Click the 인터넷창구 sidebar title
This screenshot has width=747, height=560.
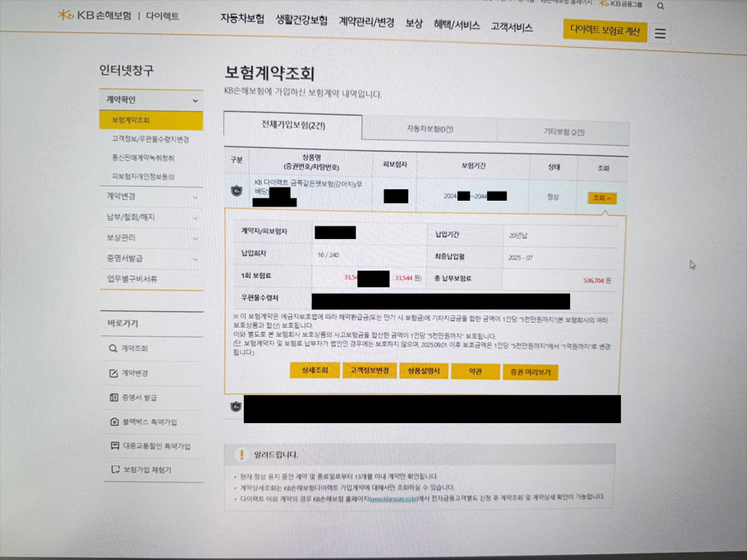point(127,71)
